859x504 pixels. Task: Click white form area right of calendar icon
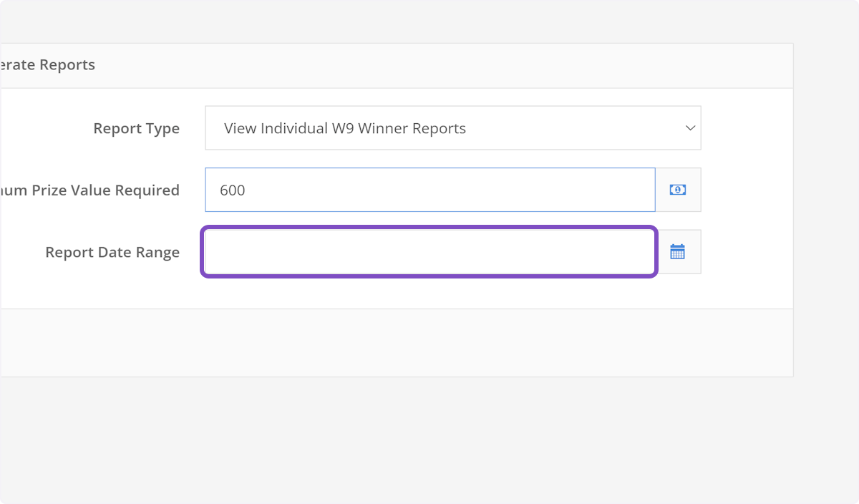click(746, 252)
